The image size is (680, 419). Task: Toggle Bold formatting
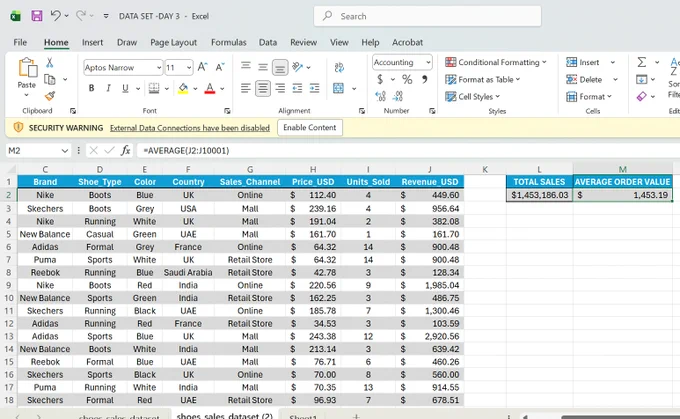click(x=92, y=88)
